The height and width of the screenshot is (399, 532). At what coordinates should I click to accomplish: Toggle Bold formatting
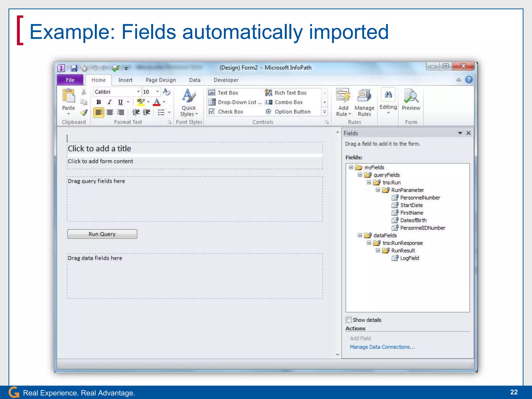99,102
